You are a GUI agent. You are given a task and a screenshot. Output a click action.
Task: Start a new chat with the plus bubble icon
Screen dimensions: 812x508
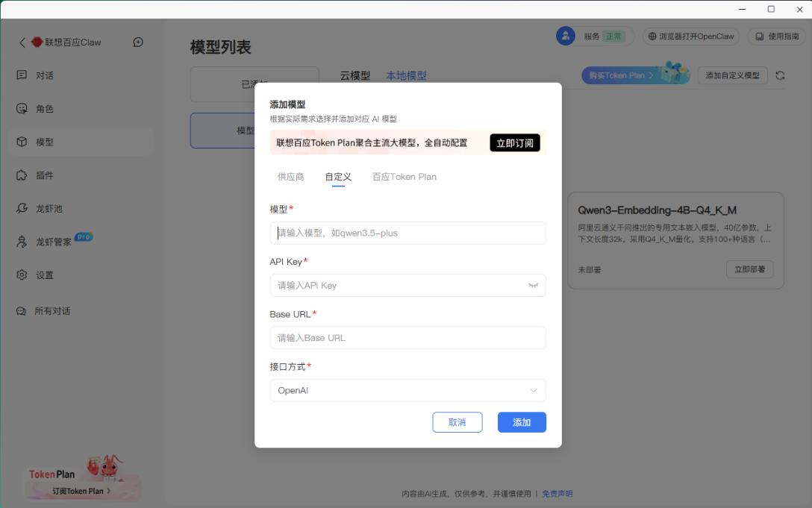[138, 42]
